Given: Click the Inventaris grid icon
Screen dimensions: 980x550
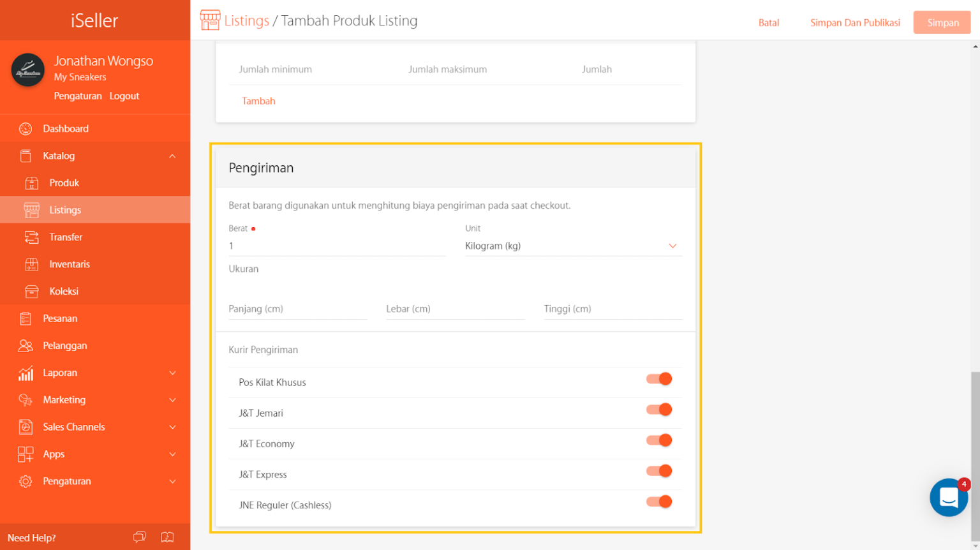Looking at the screenshot, I should [30, 264].
